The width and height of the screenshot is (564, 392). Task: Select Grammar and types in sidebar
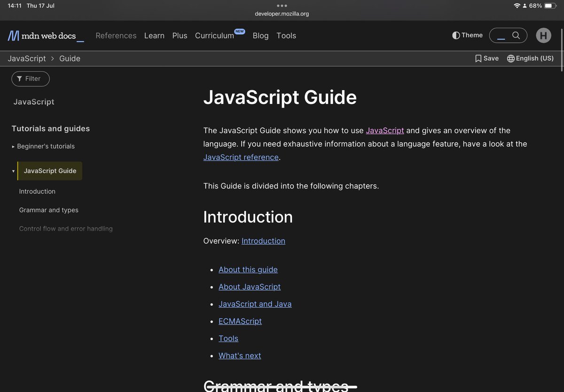point(49,210)
